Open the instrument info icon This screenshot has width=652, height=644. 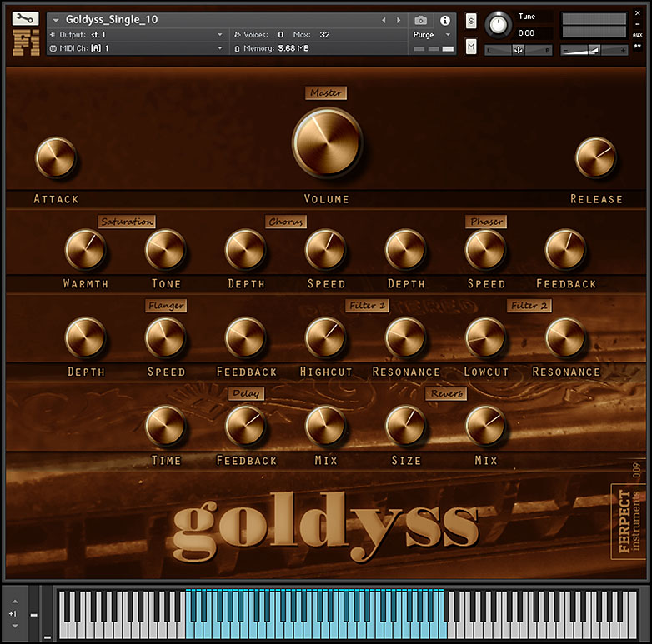pyautogui.click(x=445, y=20)
